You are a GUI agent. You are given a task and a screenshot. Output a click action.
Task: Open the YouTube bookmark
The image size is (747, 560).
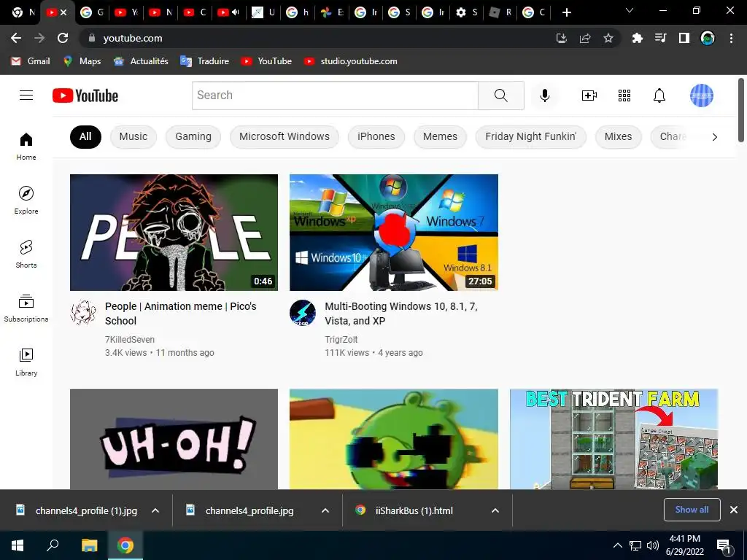[266, 61]
